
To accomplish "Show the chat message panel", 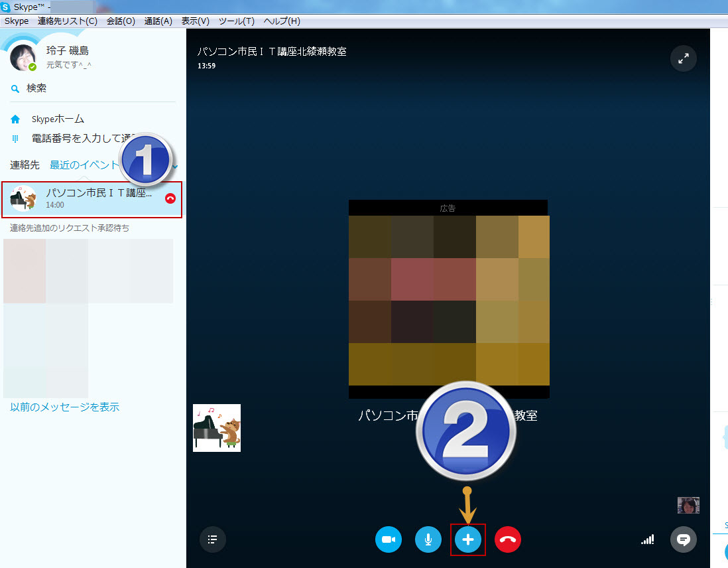I will 684,539.
